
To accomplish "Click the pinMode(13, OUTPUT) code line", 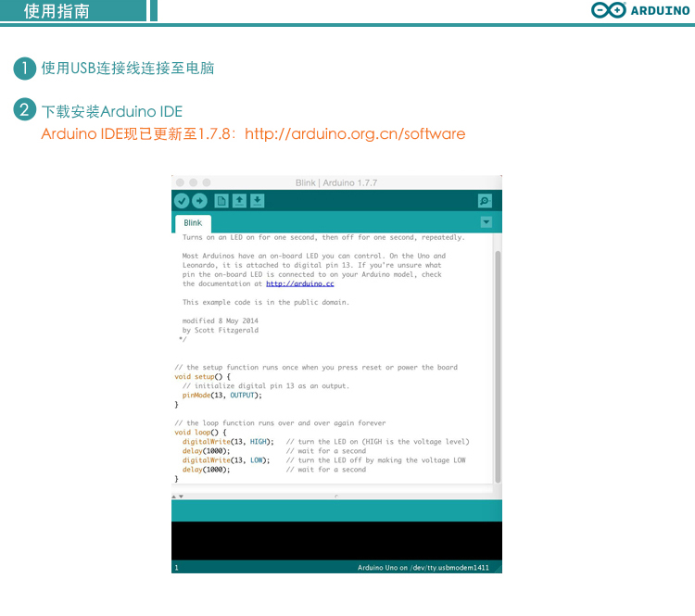I will pos(221,396).
